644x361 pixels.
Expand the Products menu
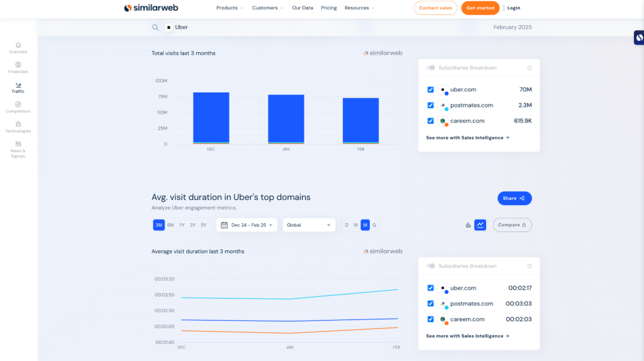point(230,8)
